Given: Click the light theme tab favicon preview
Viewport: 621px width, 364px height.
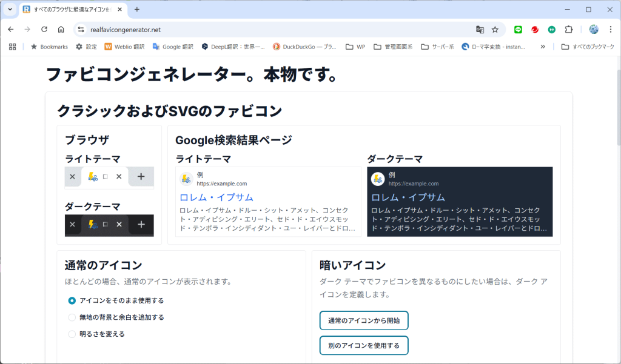Looking at the screenshot, I should pos(93,177).
